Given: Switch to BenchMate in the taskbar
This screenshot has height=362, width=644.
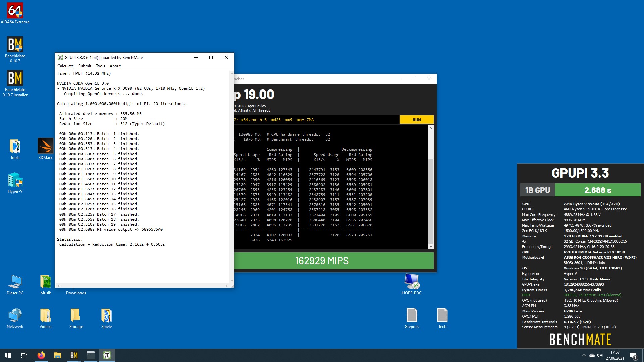Looking at the screenshot, I should (x=74, y=355).
